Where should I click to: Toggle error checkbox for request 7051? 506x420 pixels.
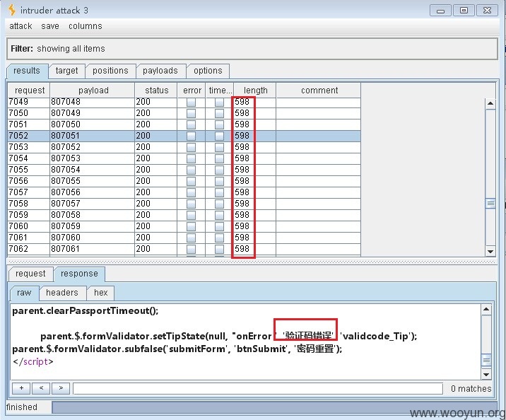191,124
